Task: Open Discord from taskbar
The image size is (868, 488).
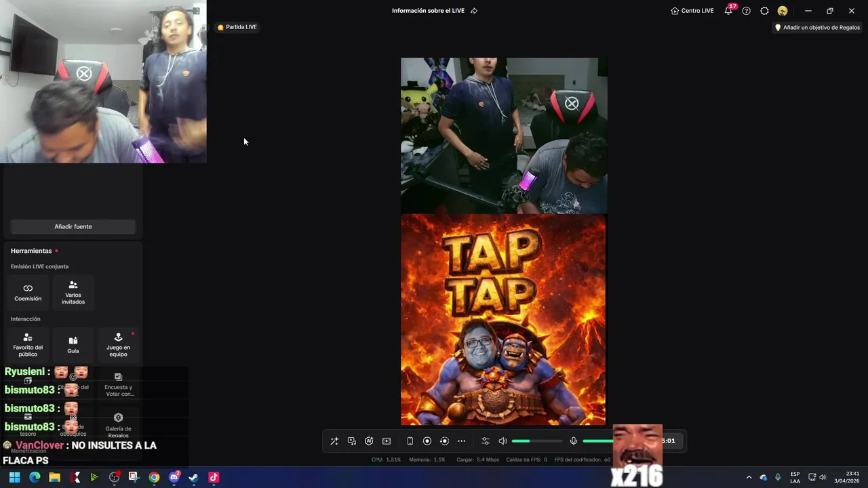Action: [x=174, y=477]
